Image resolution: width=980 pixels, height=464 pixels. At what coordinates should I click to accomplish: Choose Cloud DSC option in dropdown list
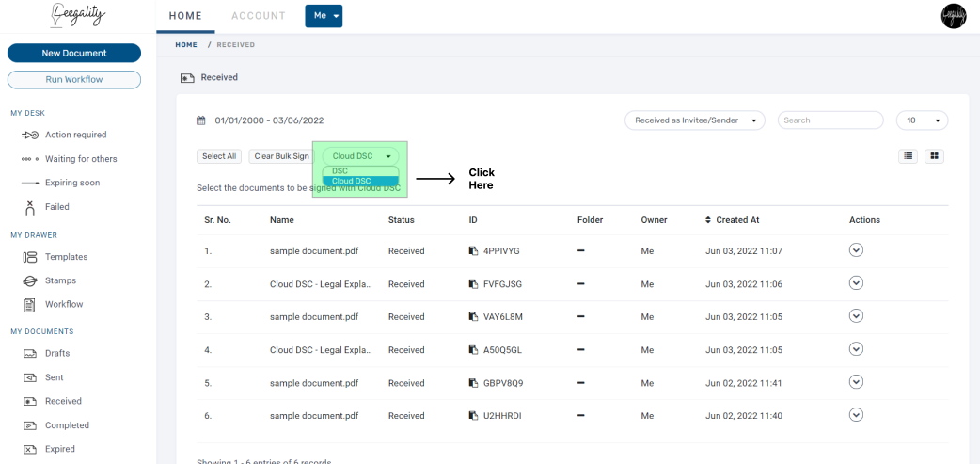pos(360,181)
